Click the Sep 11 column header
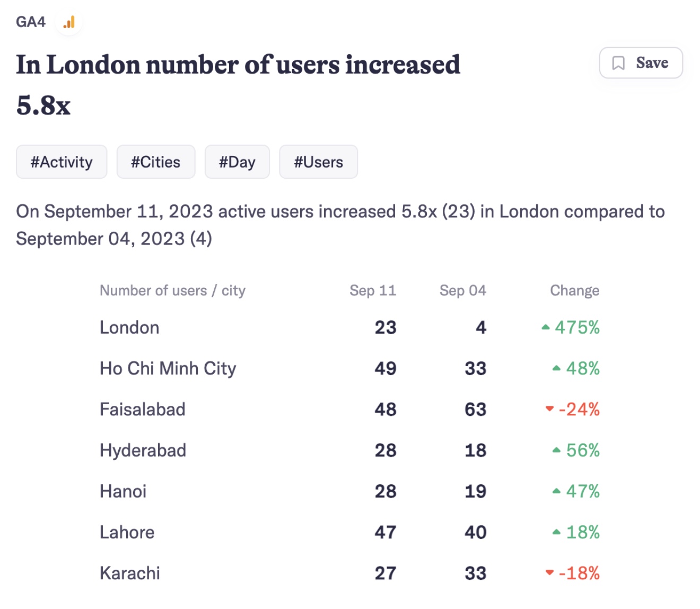Screen dimensions: 700x609 (372, 291)
